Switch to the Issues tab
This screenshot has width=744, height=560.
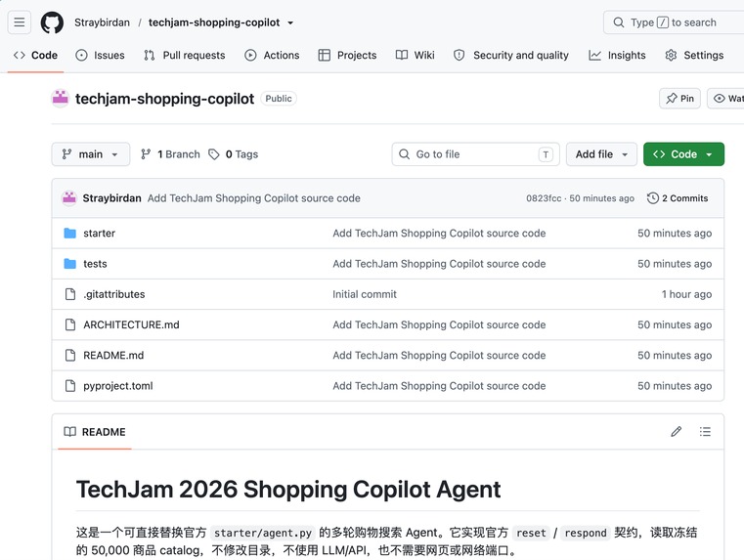coord(100,55)
